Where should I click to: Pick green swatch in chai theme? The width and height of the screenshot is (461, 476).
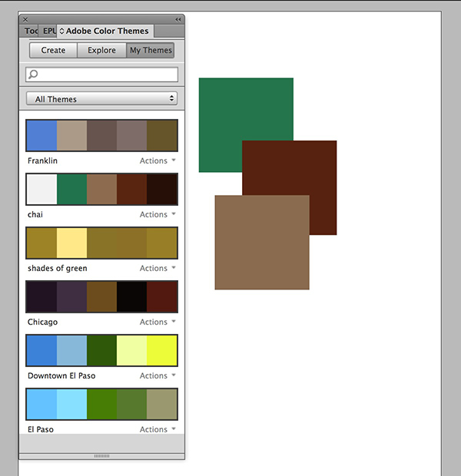71,189
